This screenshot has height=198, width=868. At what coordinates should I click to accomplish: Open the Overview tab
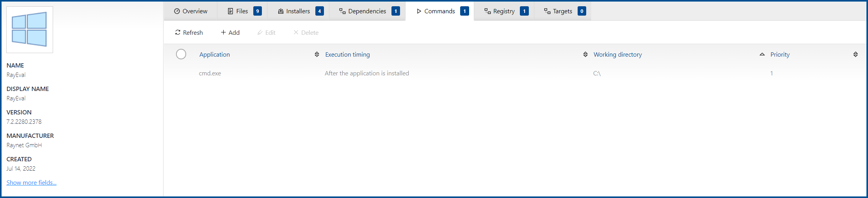click(191, 11)
